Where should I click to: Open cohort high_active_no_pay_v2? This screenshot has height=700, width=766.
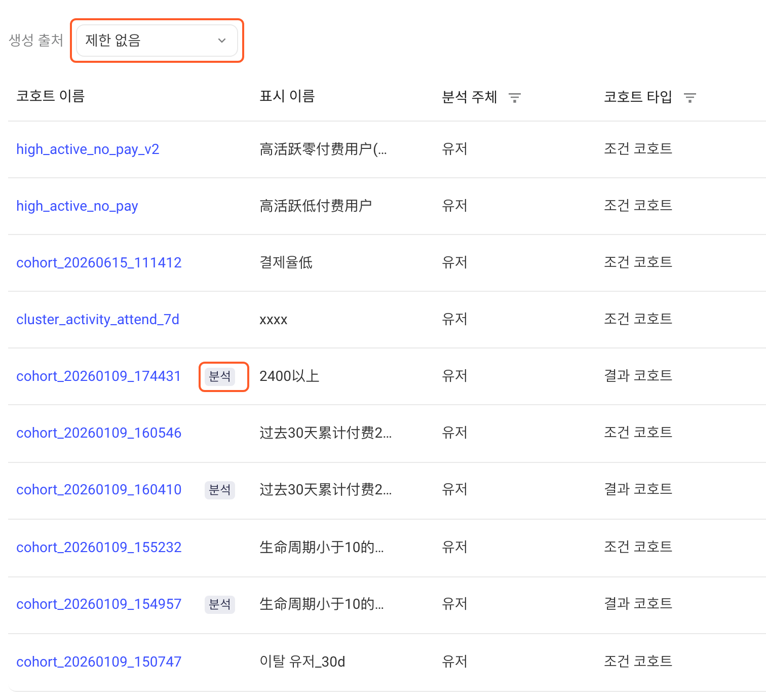(x=88, y=149)
